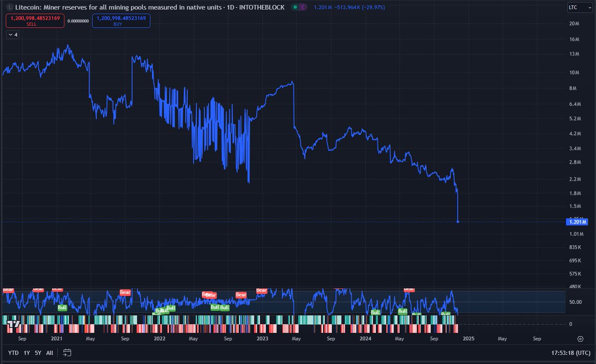Collapse the indicator list via the 4 chevron
The image size is (596, 364).
pos(12,35)
